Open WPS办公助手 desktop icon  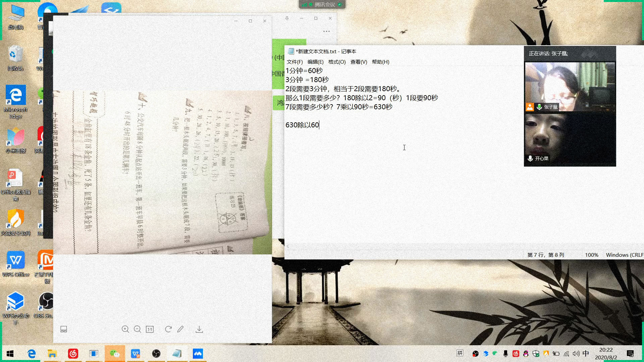pos(16,308)
